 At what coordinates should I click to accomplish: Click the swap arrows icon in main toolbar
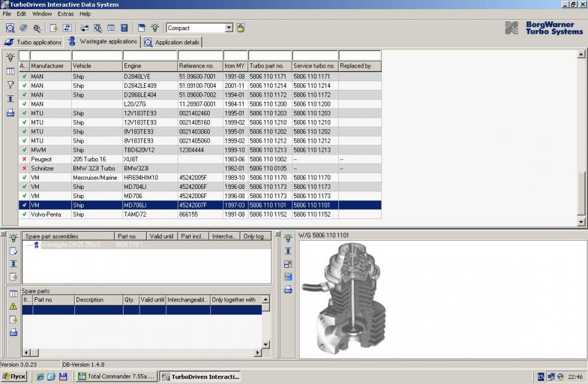point(67,28)
